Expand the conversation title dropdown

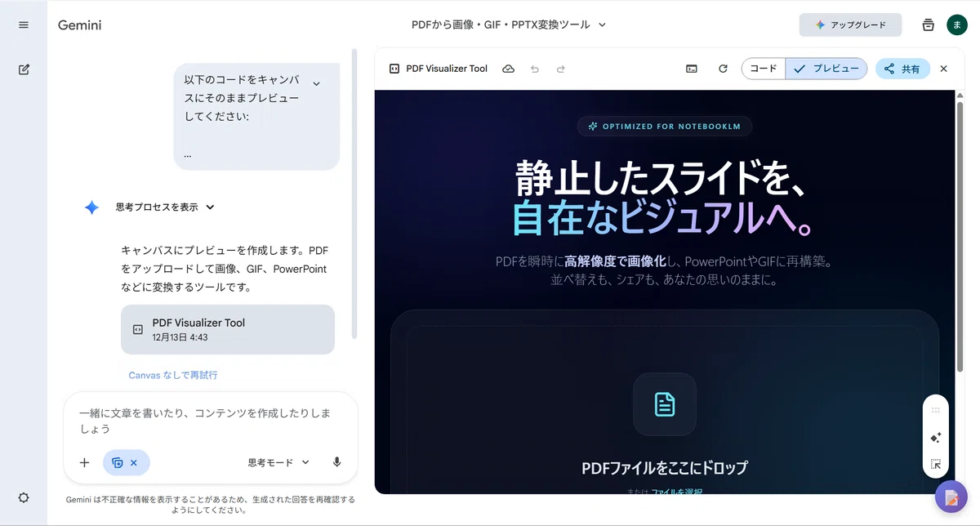pos(602,25)
